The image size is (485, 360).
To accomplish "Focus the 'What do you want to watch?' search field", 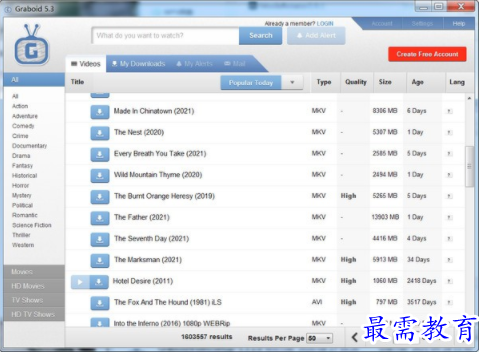I will click(165, 36).
